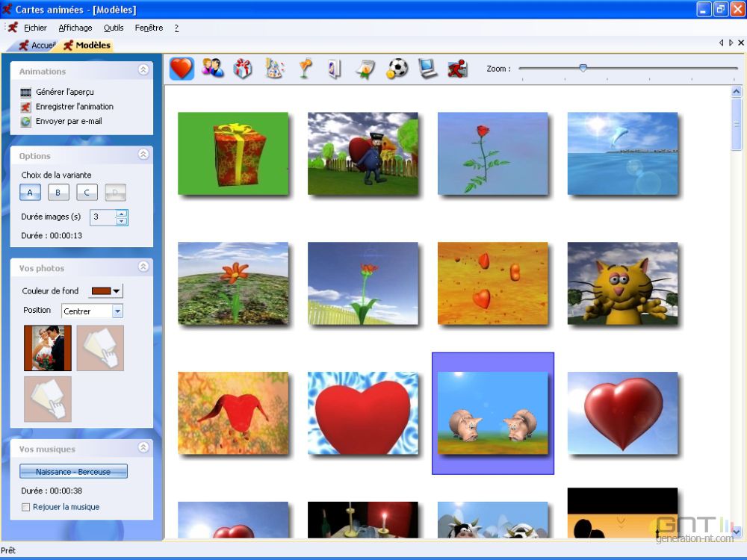Open the Outils menu
The width and height of the screenshot is (747, 560).
[114, 28]
